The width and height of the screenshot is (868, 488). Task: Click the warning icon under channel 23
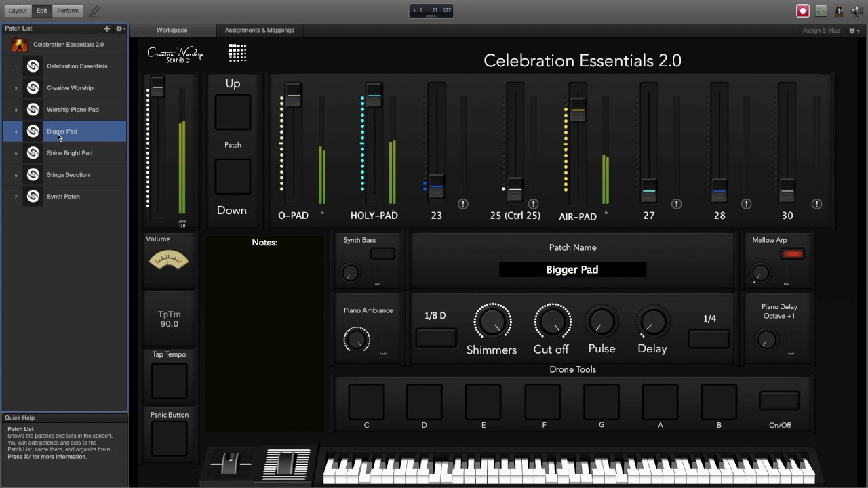click(x=463, y=204)
